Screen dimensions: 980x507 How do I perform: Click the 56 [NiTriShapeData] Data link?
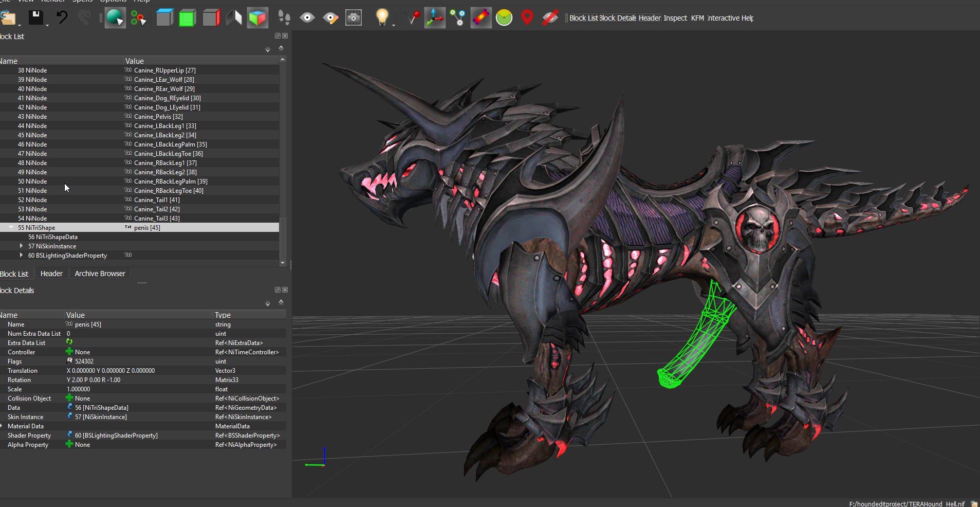(102, 407)
